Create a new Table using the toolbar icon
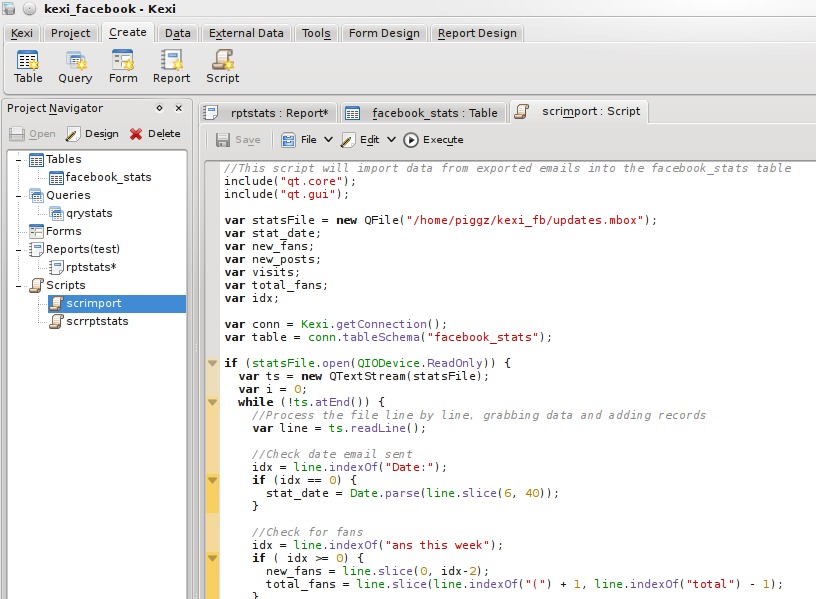816x599 pixels. coord(27,65)
